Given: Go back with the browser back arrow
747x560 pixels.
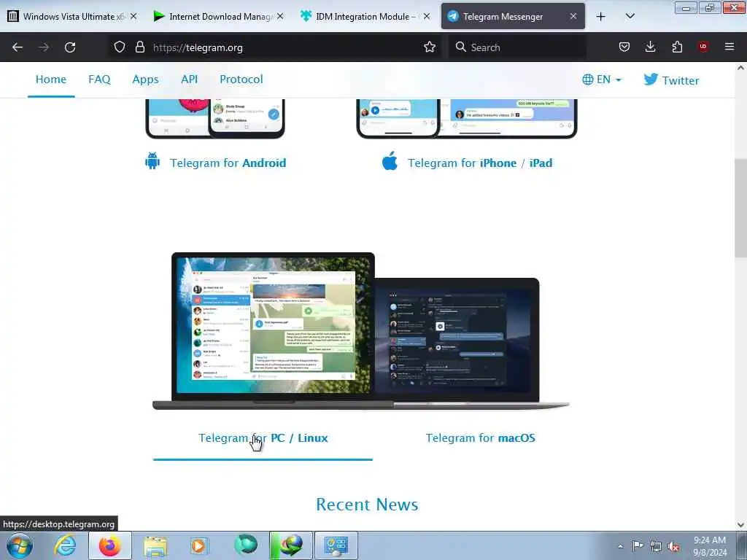Looking at the screenshot, I should tap(18, 47).
